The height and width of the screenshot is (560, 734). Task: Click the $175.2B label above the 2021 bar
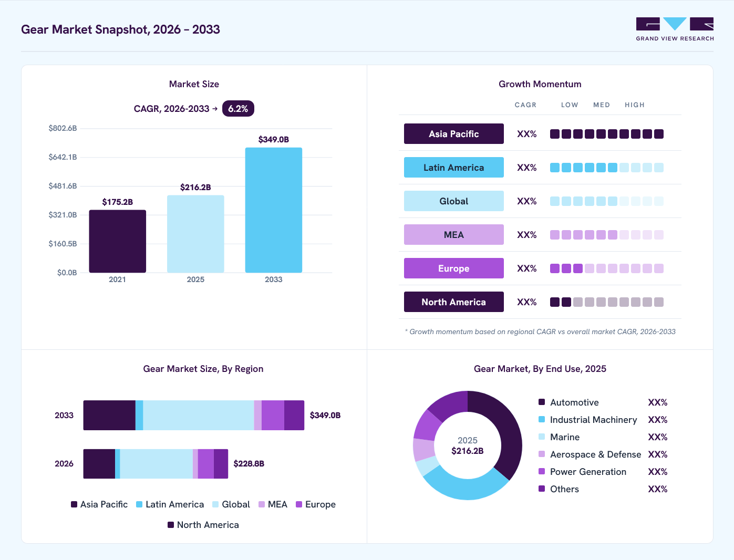pos(118,202)
